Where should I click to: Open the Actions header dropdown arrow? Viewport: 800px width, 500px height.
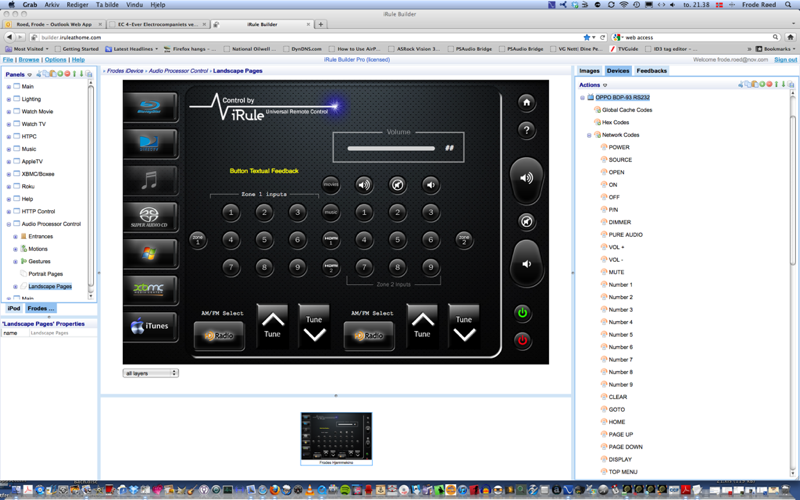[x=605, y=85]
